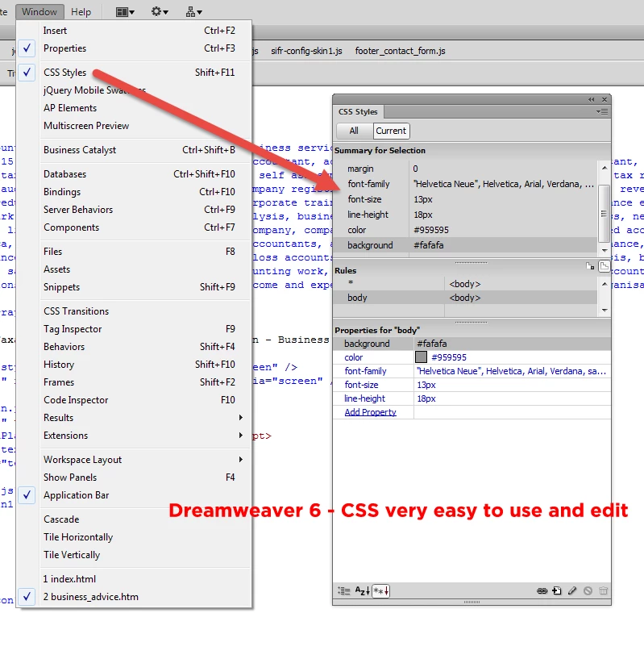644x659 pixels.
Task: Click the Show only set properties icon
Action: click(x=381, y=591)
